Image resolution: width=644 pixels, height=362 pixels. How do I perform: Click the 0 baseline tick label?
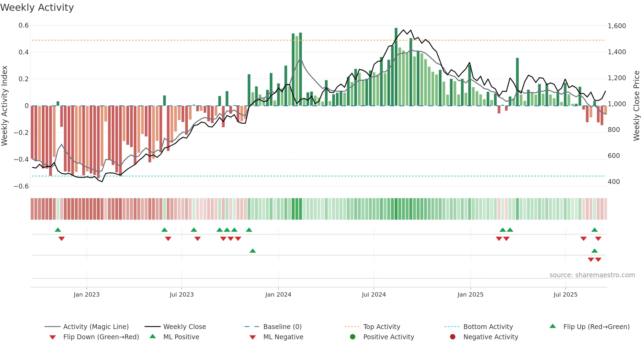(x=27, y=106)
